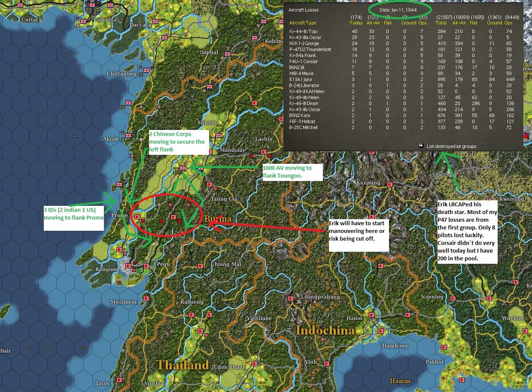Click the Mandalay city label
Screen dimensions: 532x392
pyautogui.click(x=232, y=150)
